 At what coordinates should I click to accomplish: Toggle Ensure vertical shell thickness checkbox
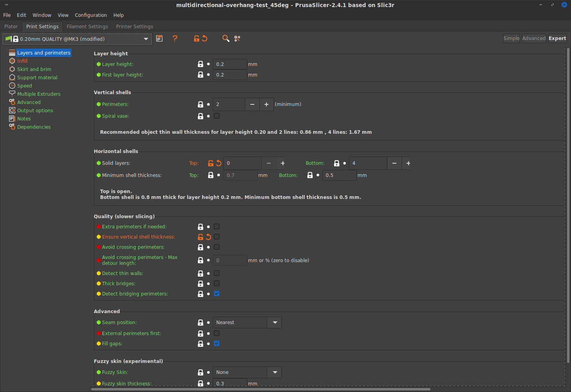pyautogui.click(x=217, y=237)
